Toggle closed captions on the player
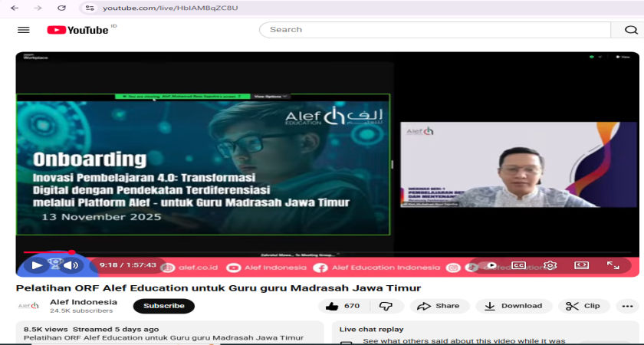Viewport: 644px width, 345px height. (518, 265)
